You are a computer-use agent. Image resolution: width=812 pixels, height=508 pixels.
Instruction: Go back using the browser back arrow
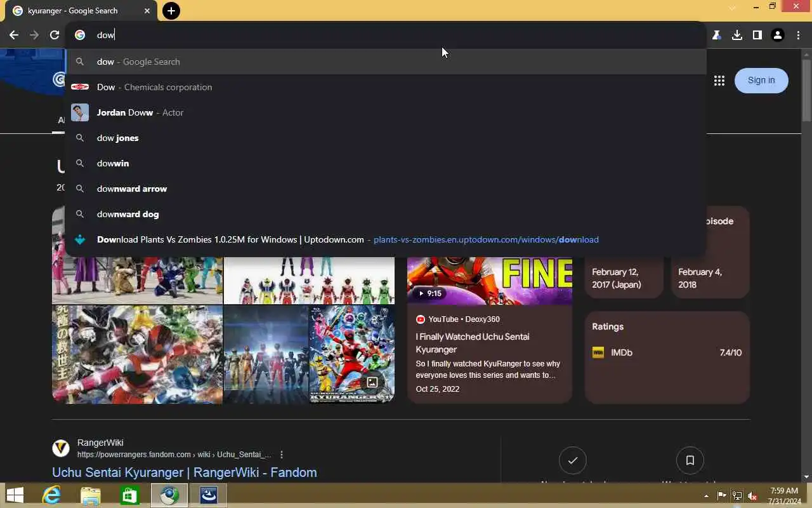(x=14, y=35)
